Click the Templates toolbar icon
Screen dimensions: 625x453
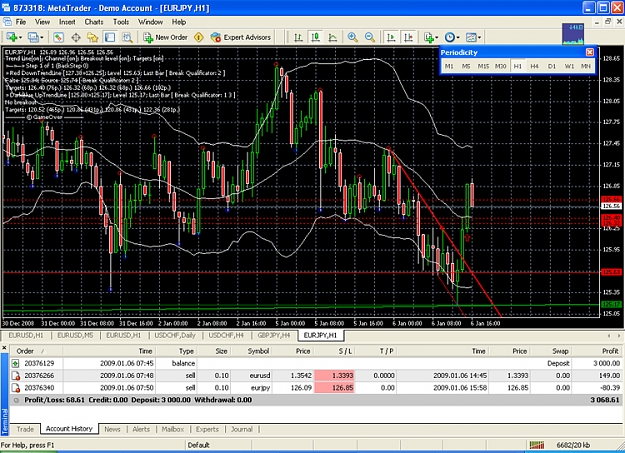pos(471,37)
